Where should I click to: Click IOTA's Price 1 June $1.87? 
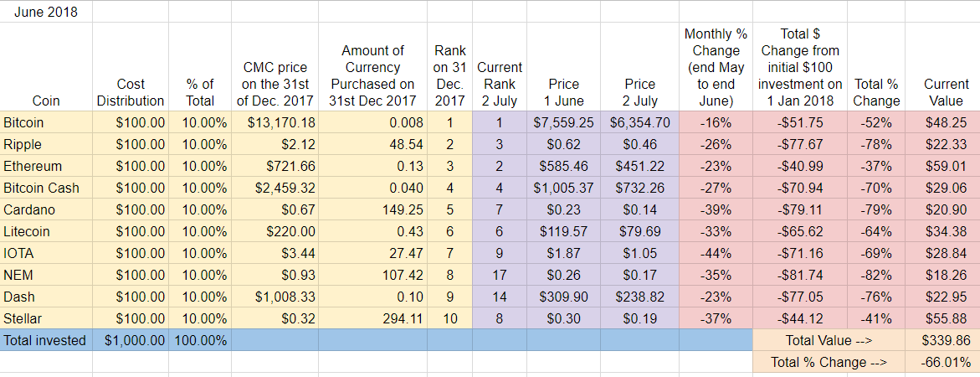[x=563, y=253]
